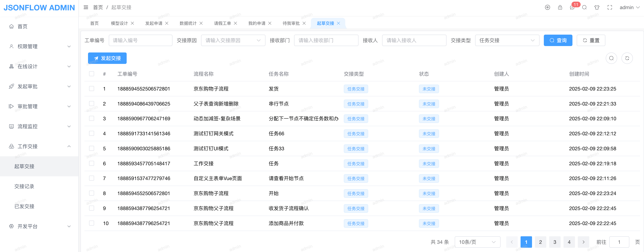Viewport: 644px width, 252px height.
Task: Click the theme T-shirt icon
Action: tap(597, 7)
